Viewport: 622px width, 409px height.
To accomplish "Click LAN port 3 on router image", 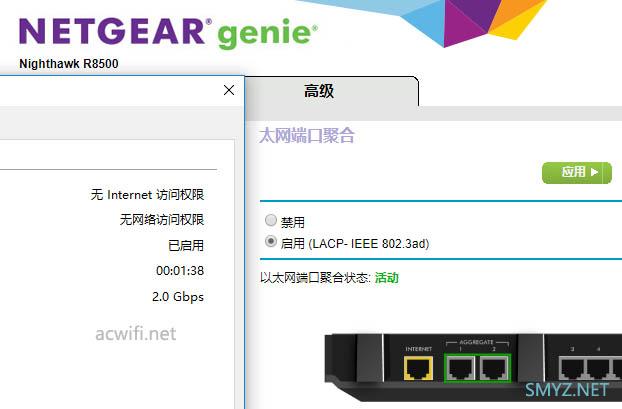I will pyautogui.click(x=573, y=369).
